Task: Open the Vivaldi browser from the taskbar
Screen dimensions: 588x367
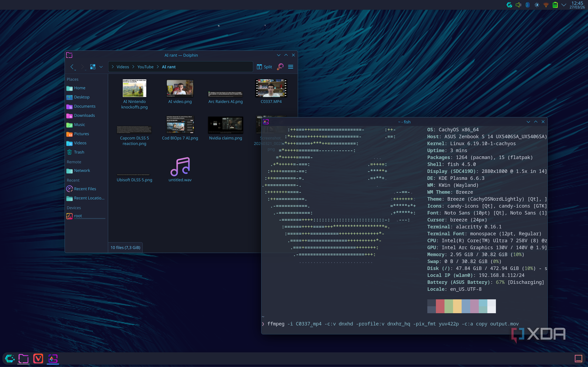Action: tap(38, 359)
